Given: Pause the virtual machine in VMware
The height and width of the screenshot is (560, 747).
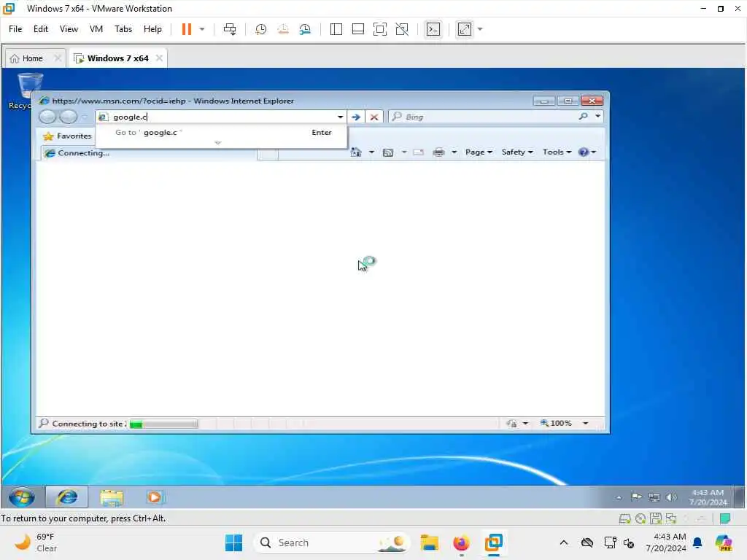Looking at the screenshot, I should 186,29.
